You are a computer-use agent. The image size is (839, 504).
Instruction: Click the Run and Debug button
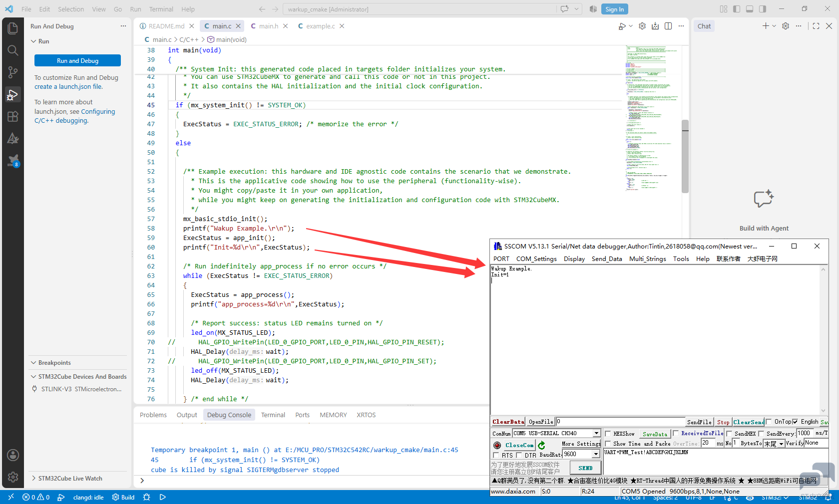click(x=77, y=60)
